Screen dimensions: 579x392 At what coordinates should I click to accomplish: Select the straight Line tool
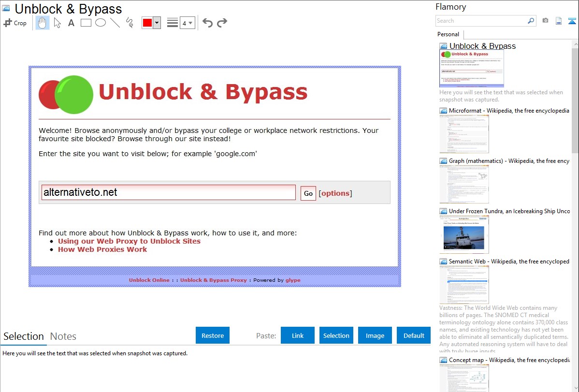(115, 23)
